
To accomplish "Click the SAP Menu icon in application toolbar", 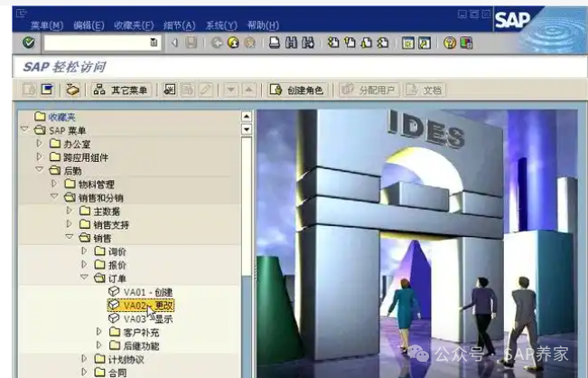I will 47,90.
